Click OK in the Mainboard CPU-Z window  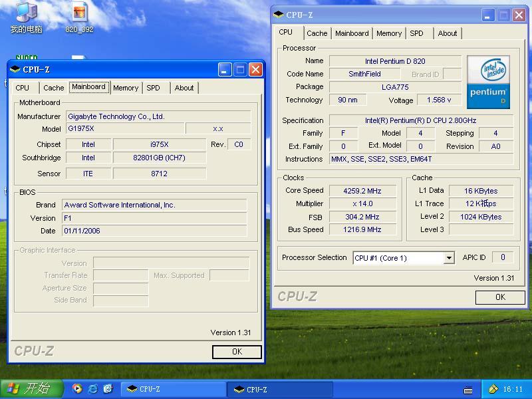tap(237, 352)
